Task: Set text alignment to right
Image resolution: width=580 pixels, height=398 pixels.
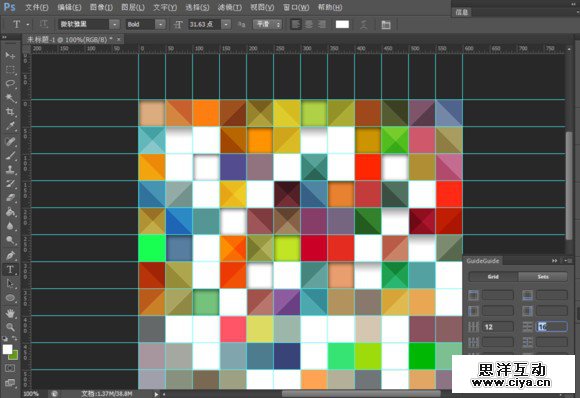Action: [x=322, y=24]
